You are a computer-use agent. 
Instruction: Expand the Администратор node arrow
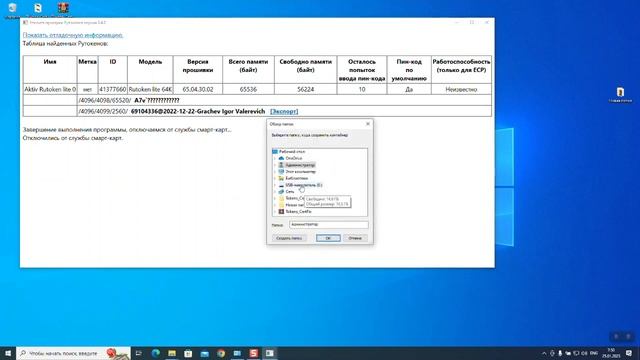click(275, 165)
